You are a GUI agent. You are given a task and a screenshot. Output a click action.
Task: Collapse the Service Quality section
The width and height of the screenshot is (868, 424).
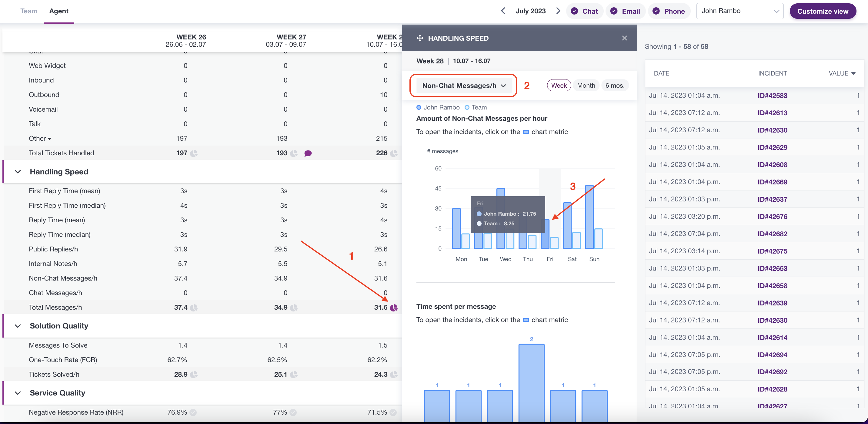click(18, 393)
